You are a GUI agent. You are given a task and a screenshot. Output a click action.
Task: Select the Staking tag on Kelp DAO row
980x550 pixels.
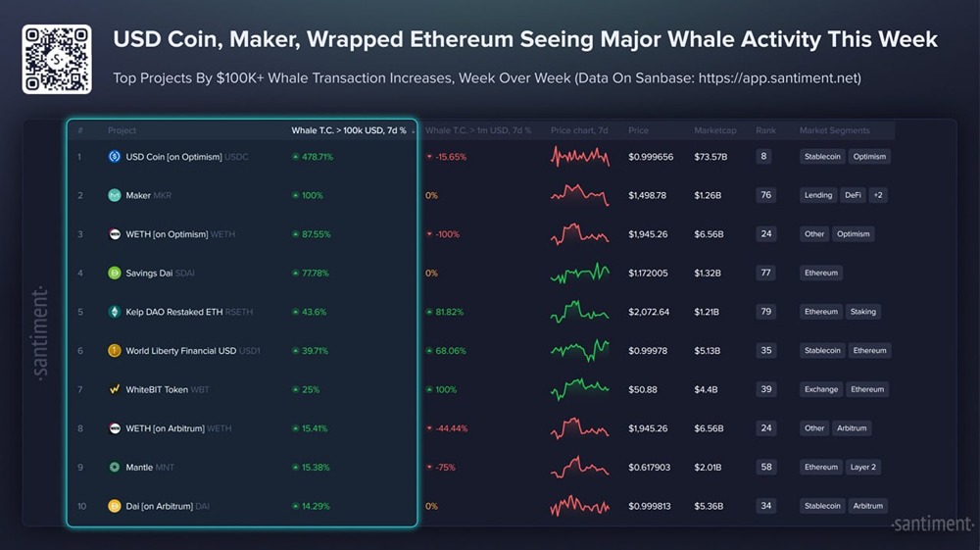[x=863, y=312]
